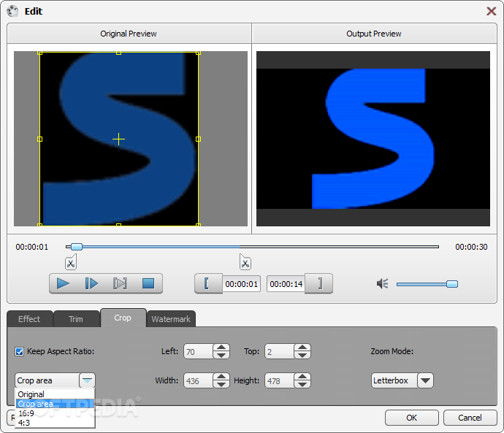
Task: Set trim end with right bracket button
Action: click(x=318, y=283)
